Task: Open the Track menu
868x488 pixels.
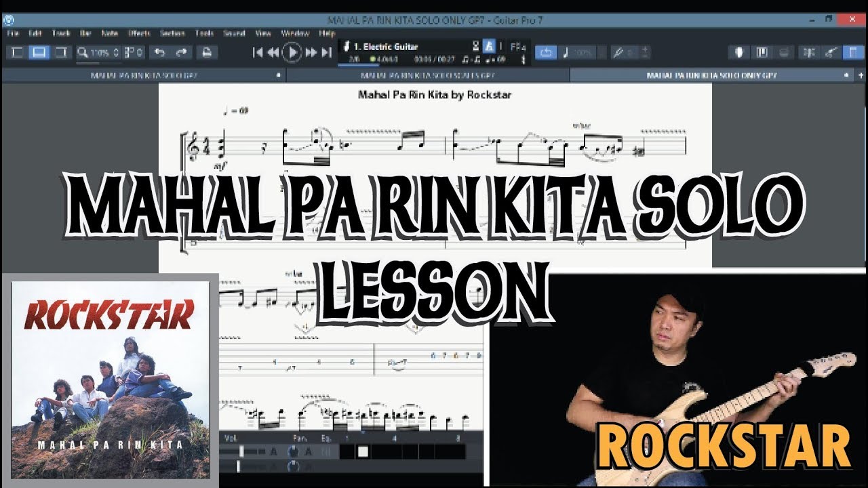Action: tap(61, 33)
